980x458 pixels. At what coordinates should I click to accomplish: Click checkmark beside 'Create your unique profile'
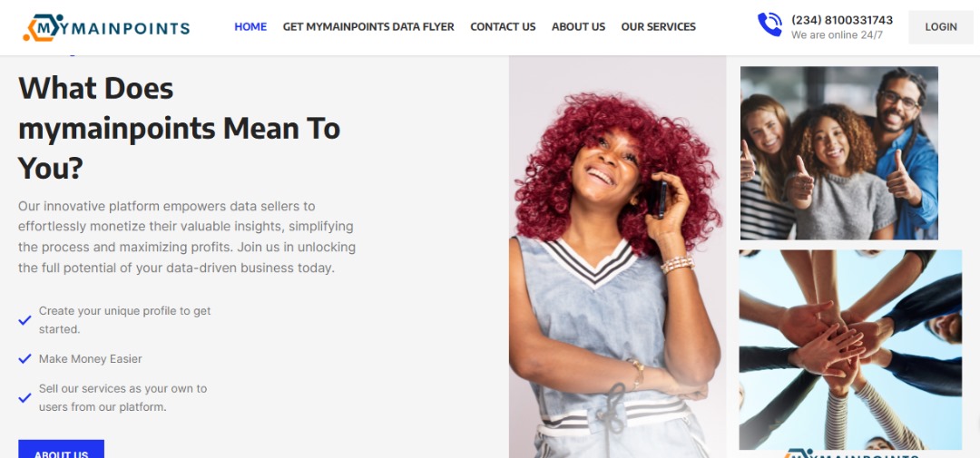tap(25, 320)
